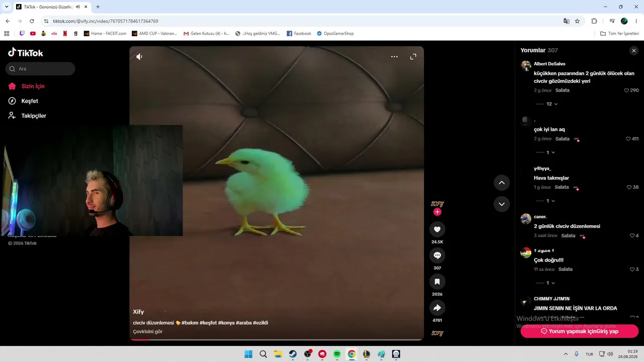Reply to 'Hava takmışlar' via Salata
The height and width of the screenshot is (362, 644).
(562, 187)
